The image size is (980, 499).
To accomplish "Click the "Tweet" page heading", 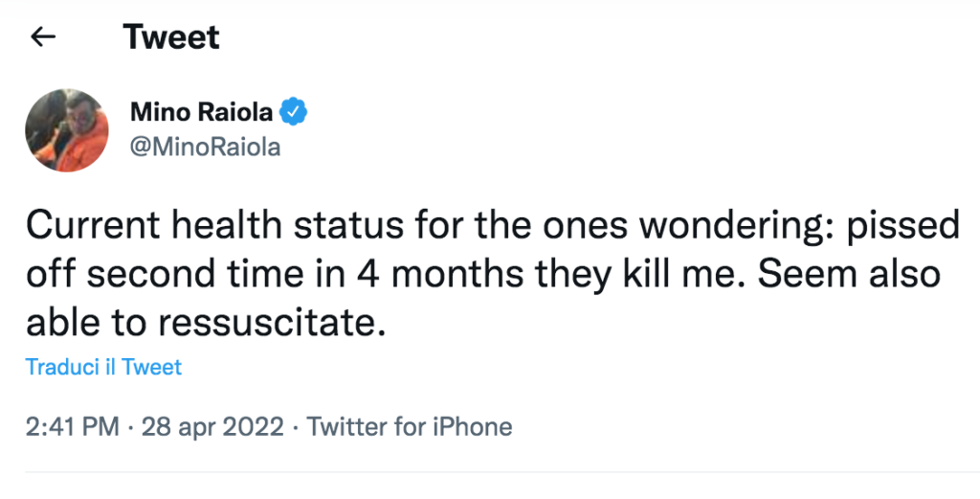I will 171,37.
